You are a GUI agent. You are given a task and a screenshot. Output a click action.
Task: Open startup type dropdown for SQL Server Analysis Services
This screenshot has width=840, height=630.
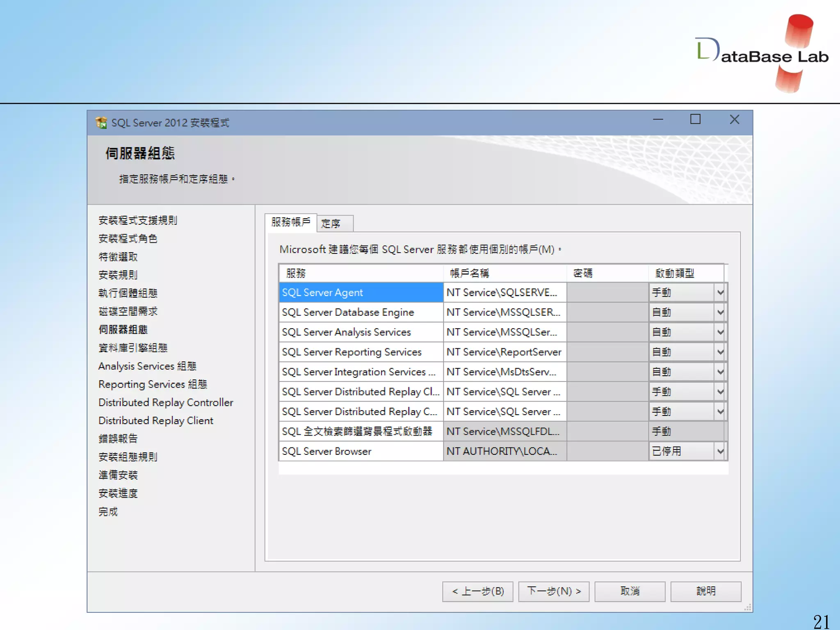click(x=720, y=332)
